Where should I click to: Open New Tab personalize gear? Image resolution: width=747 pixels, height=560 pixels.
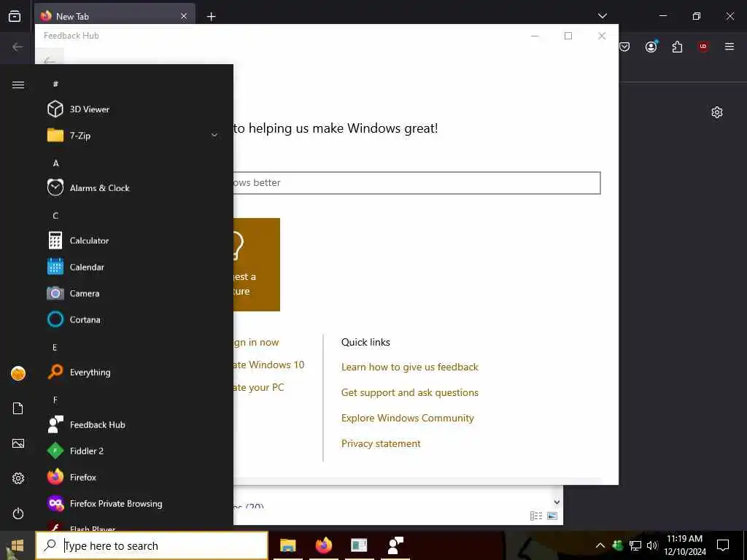[x=717, y=112]
